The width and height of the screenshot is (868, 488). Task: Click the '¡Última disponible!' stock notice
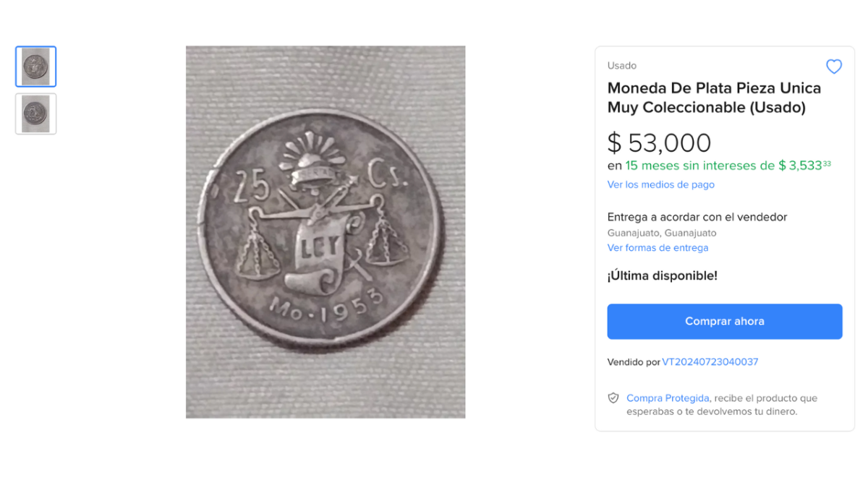point(662,275)
